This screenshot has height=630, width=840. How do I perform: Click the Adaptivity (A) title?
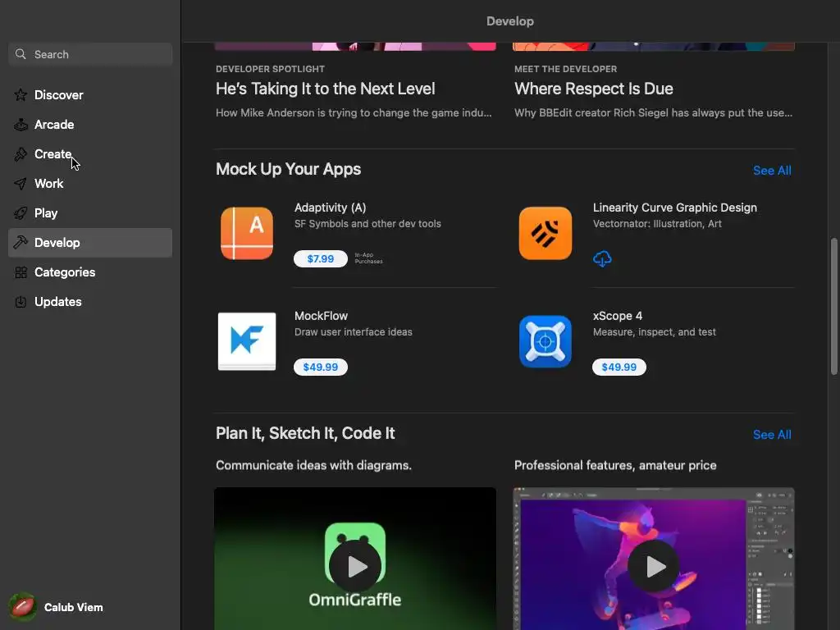(x=330, y=208)
